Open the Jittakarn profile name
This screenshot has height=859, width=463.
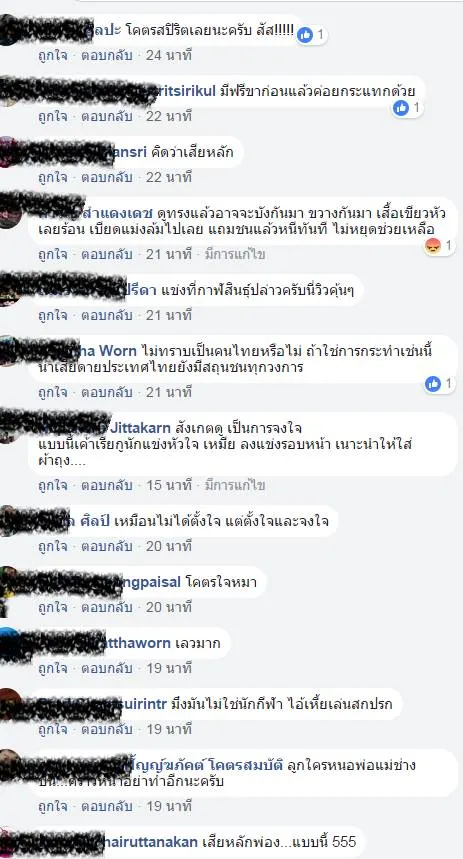pos(141,427)
